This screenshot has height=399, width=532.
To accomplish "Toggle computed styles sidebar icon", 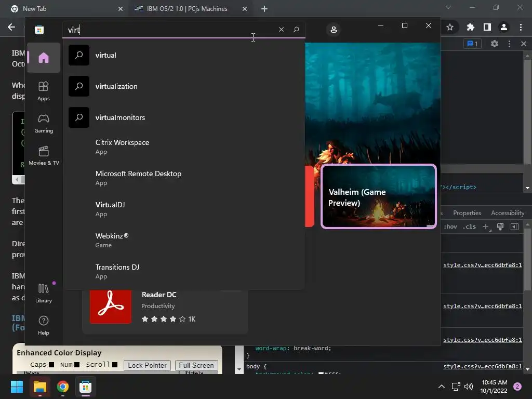I will [514, 227].
